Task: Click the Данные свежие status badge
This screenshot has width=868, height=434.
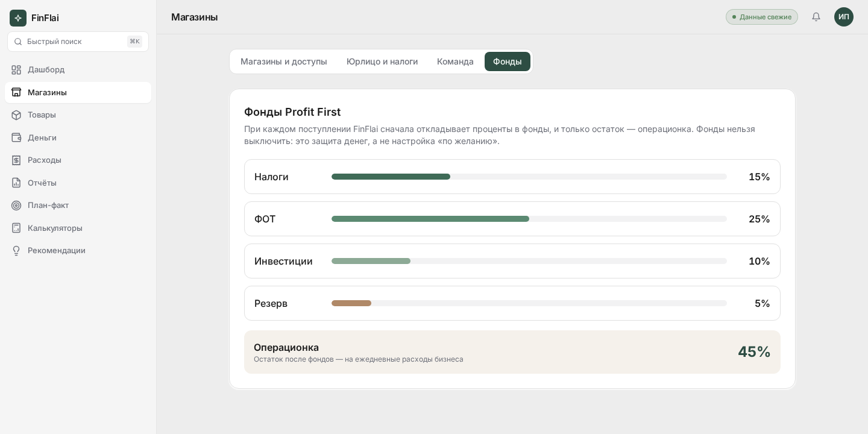Action: point(762,17)
